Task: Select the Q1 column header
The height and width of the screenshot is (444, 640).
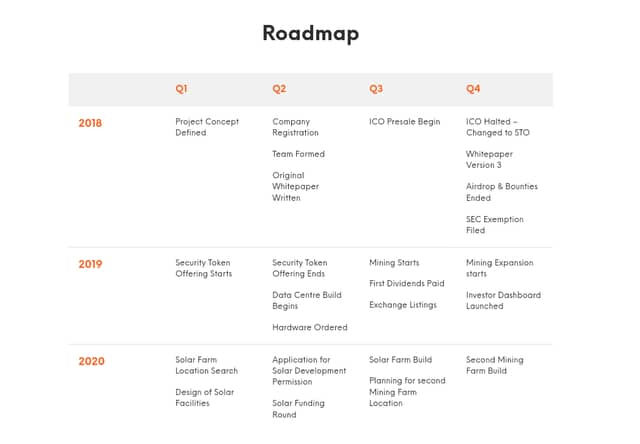Action: click(x=181, y=89)
